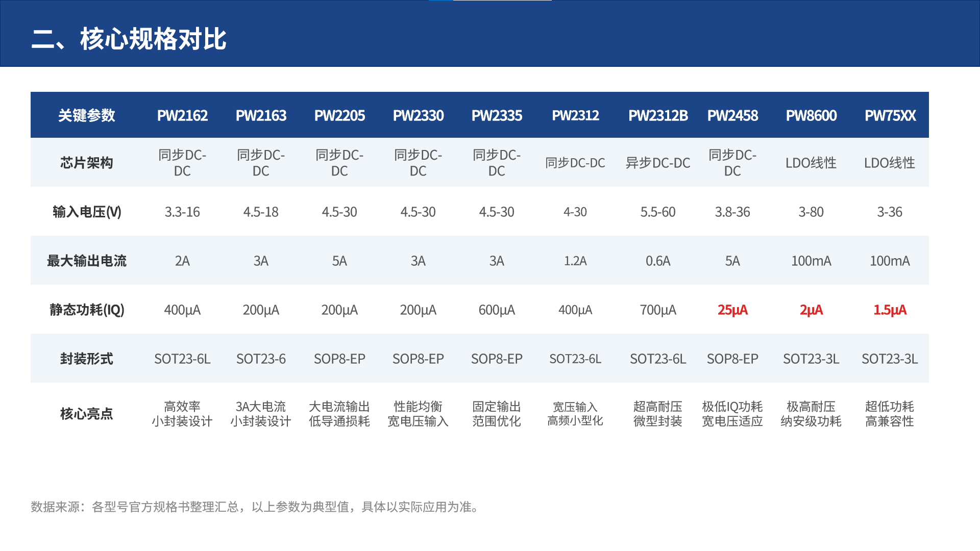Click the PW2163 column header
980x551 pixels.
[x=261, y=115]
